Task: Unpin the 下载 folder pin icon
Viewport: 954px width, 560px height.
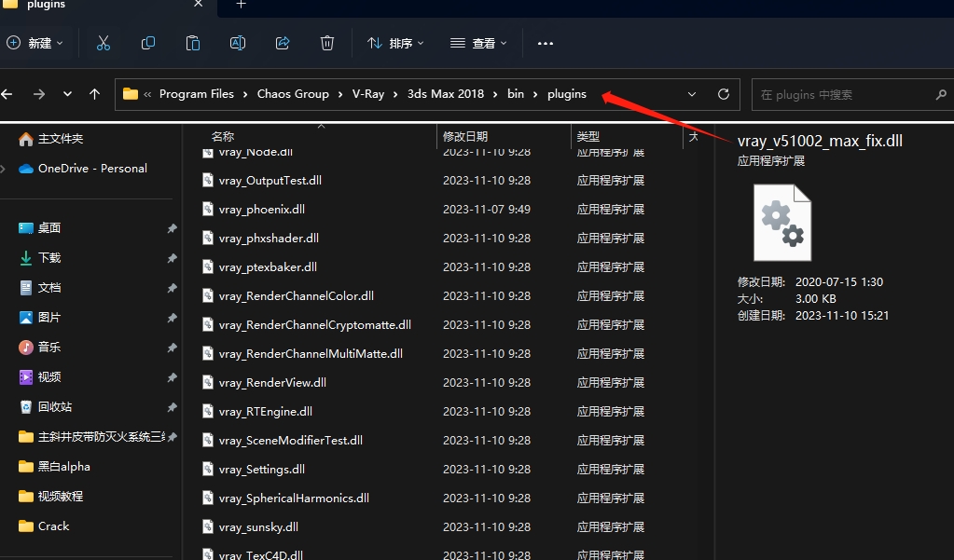Action: pyautogui.click(x=173, y=258)
